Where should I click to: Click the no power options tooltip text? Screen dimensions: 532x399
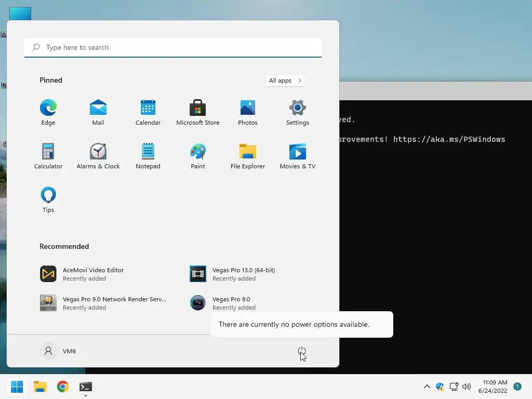(294, 324)
